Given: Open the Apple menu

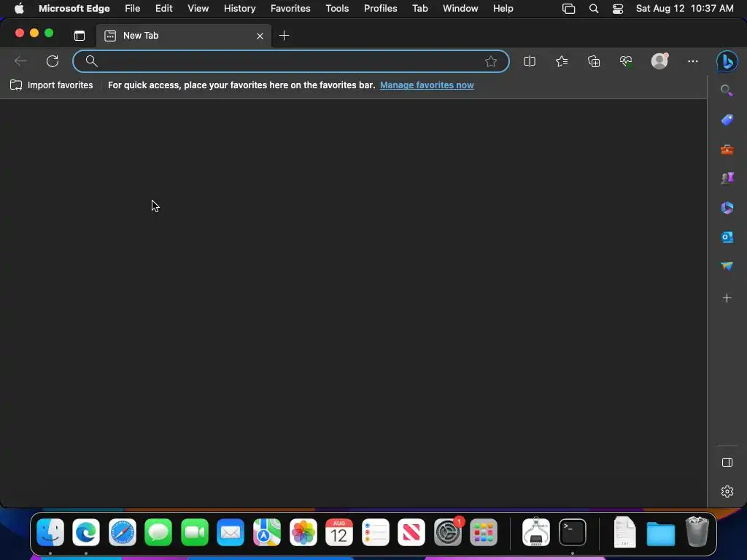Looking at the screenshot, I should 19,9.
